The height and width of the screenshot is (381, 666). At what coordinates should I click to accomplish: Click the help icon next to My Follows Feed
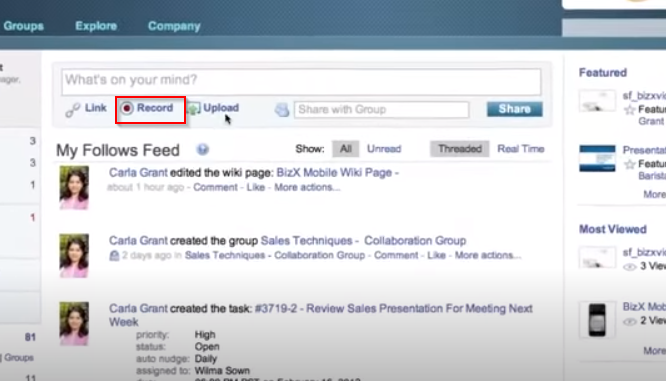203,149
